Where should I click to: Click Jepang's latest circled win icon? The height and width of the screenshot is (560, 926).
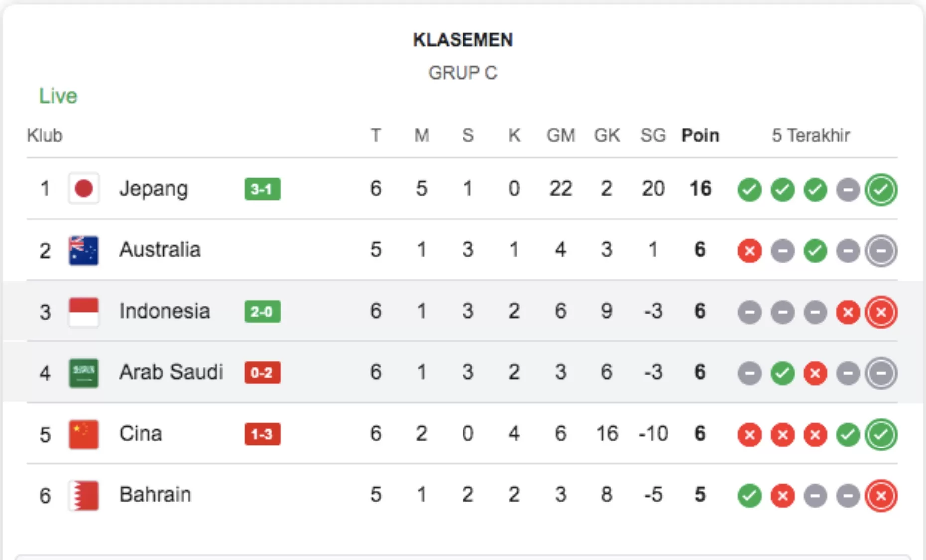click(881, 190)
